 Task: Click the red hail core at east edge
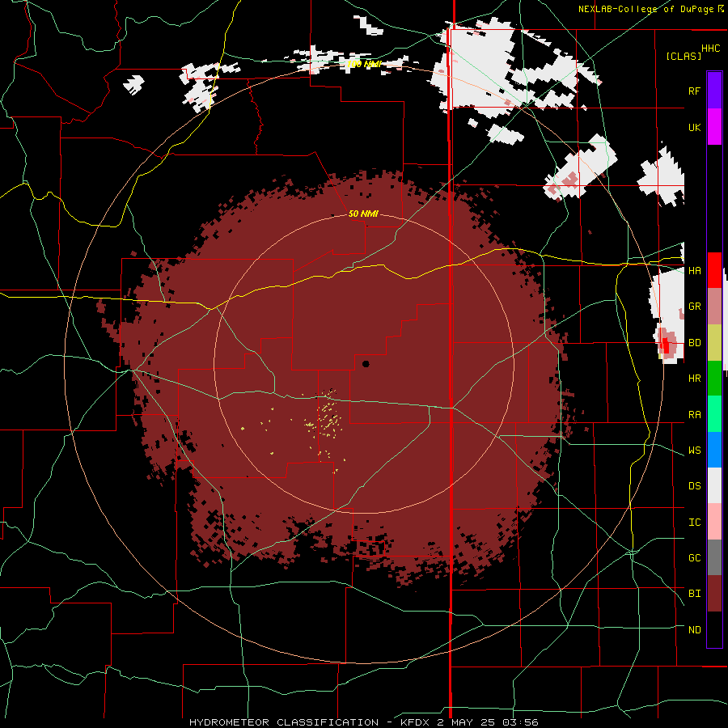pos(666,346)
